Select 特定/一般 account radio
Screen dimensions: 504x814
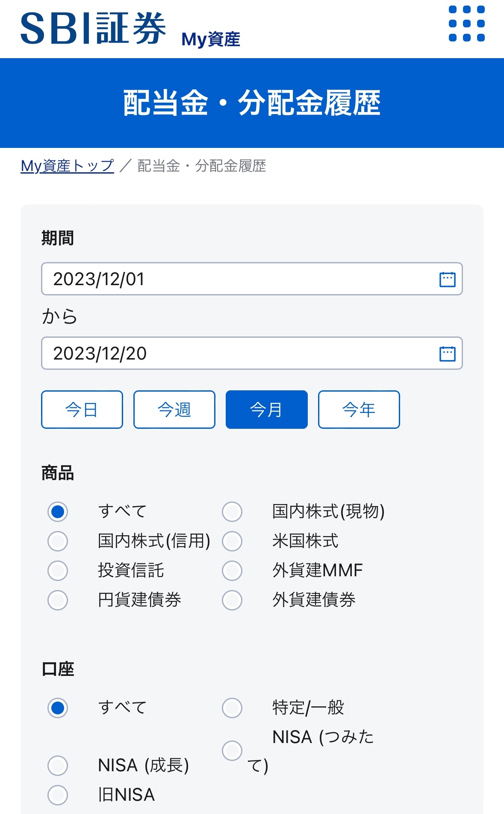(232, 708)
